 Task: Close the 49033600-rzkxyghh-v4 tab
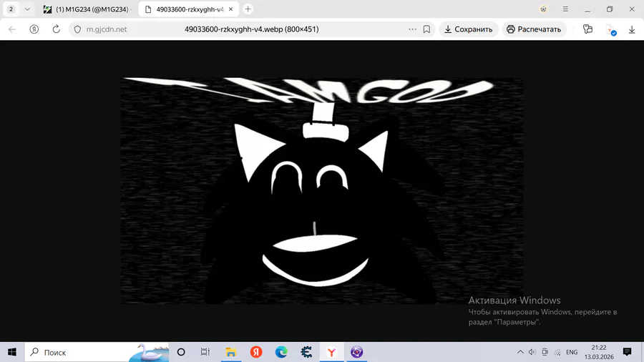click(231, 9)
